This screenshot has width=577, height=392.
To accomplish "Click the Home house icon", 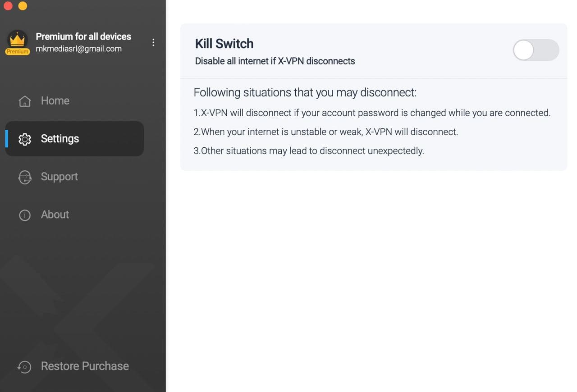I will (25, 101).
